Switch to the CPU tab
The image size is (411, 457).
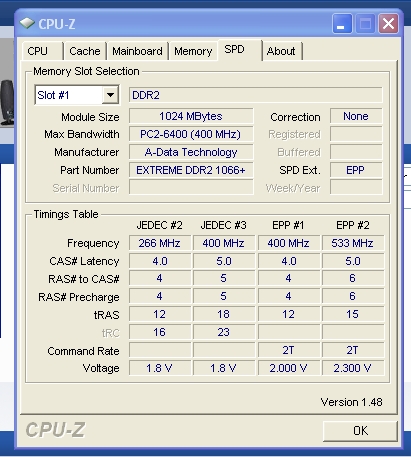pos(42,51)
